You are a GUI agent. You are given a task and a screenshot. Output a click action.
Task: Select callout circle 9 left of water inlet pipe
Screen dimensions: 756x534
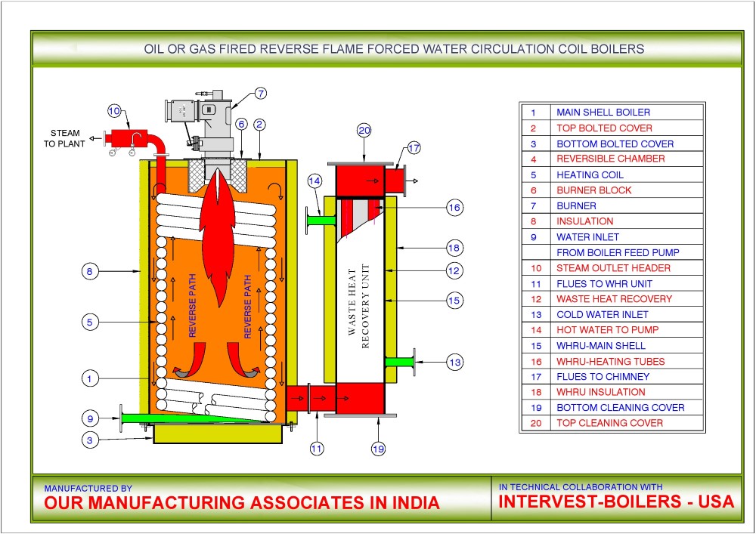(x=90, y=417)
